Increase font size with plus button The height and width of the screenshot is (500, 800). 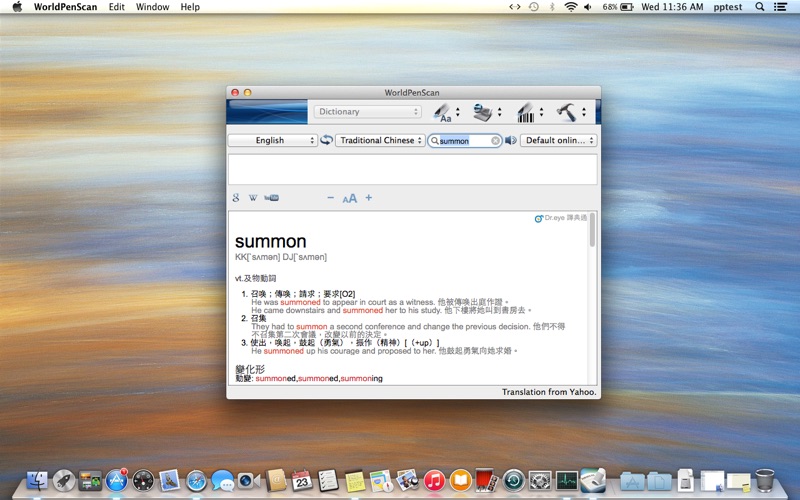tap(368, 197)
